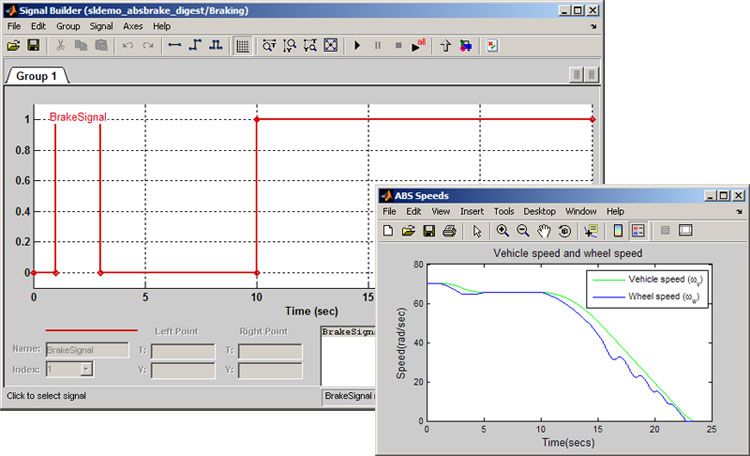The image size is (750, 456).
Task: Select the step signal tool icon
Action: click(x=196, y=46)
